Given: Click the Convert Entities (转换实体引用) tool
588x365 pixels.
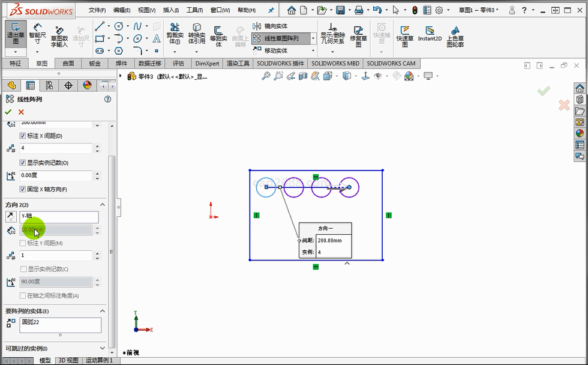Looking at the screenshot, I should pos(196,35).
